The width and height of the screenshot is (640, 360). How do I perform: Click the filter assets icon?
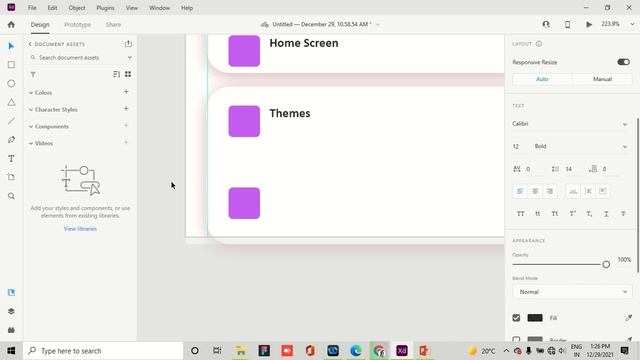[33, 74]
